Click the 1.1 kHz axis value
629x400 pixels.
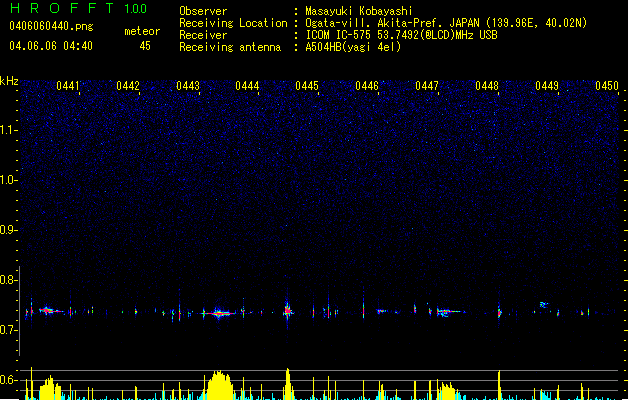pyautogui.click(x=9, y=130)
